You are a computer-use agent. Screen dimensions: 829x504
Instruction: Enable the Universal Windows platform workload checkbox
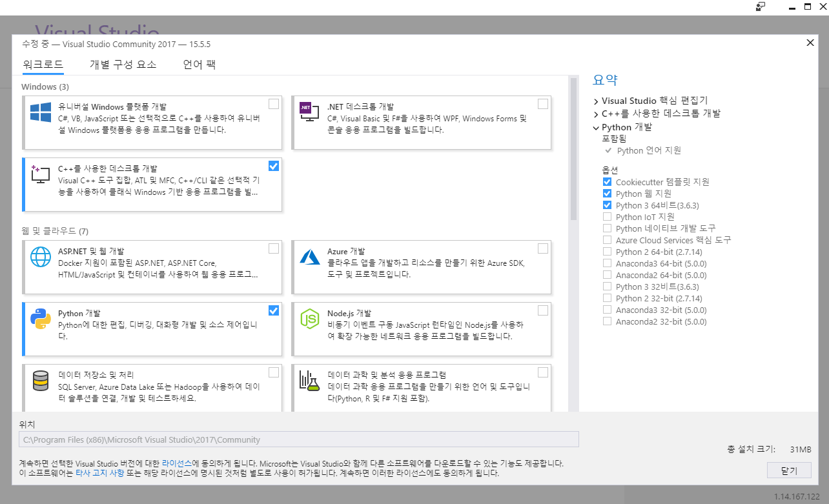pos(274,104)
